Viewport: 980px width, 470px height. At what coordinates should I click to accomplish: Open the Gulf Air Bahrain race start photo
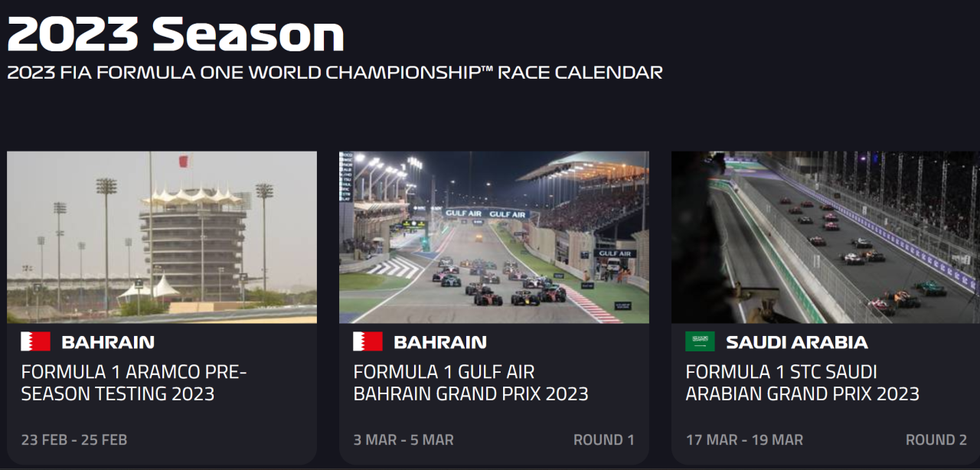pyautogui.click(x=494, y=237)
